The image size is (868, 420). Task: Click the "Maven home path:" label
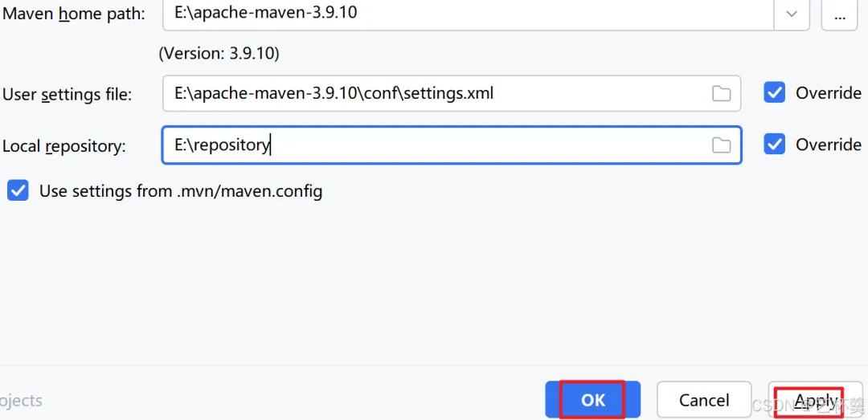click(x=74, y=14)
